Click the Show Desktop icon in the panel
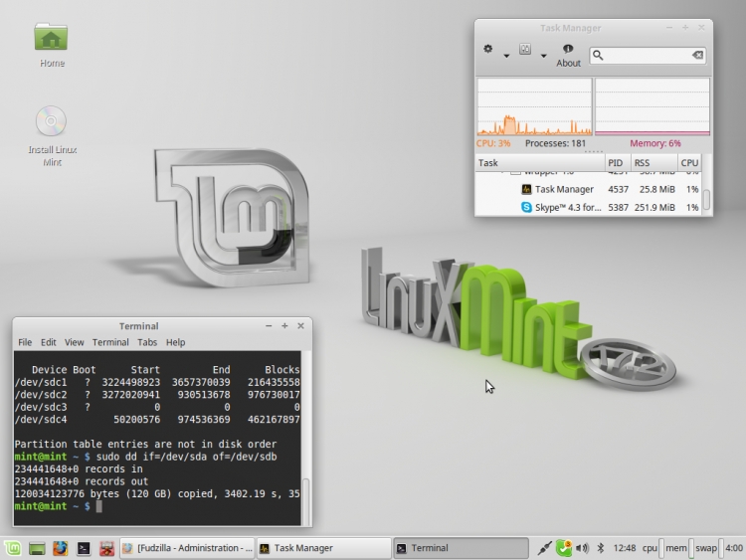The image size is (746, 560). (x=37, y=548)
